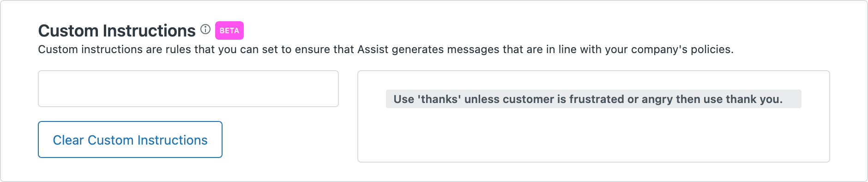Click the word Assist in the description
The width and height of the screenshot is (868, 182).
point(373,49)
